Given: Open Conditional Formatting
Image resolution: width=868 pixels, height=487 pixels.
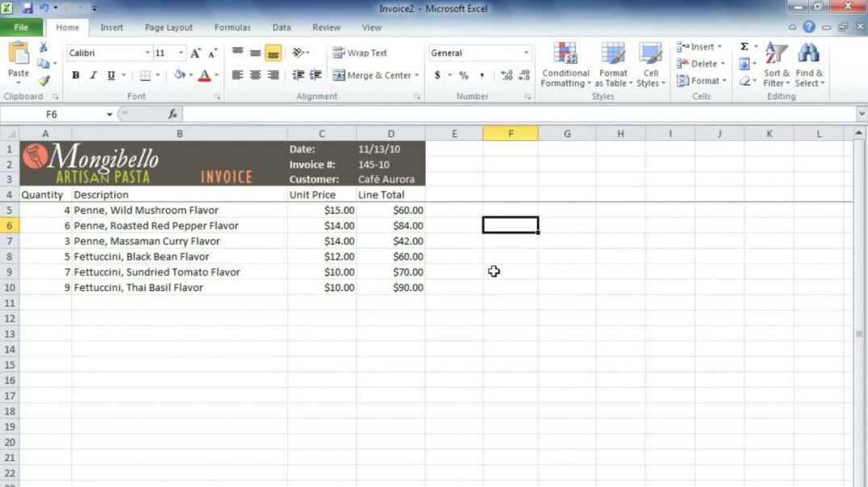Looking at the screenshot, I should click(565, 65).
